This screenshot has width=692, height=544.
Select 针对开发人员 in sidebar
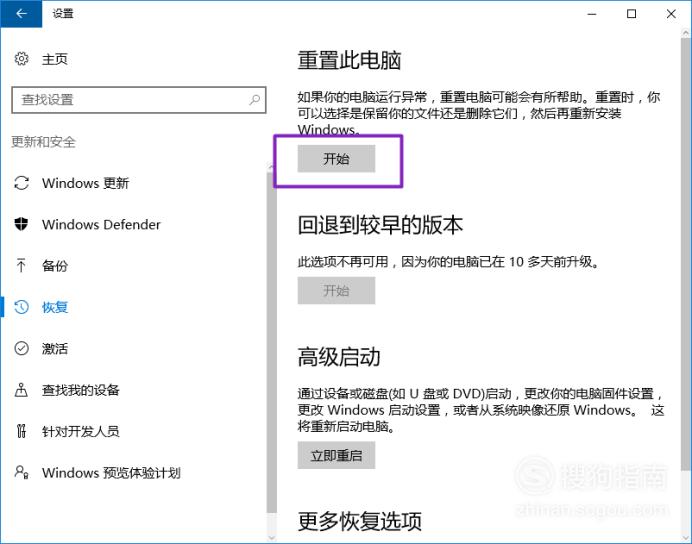point(81,431)
